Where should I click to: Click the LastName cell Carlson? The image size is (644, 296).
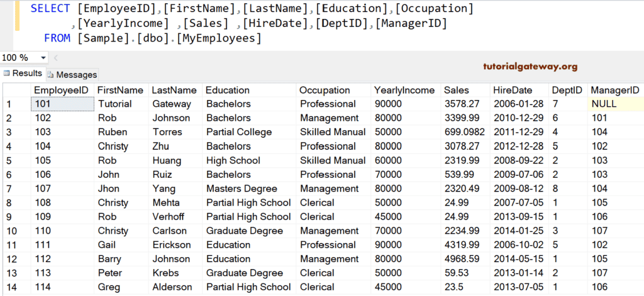coord(175,231)
